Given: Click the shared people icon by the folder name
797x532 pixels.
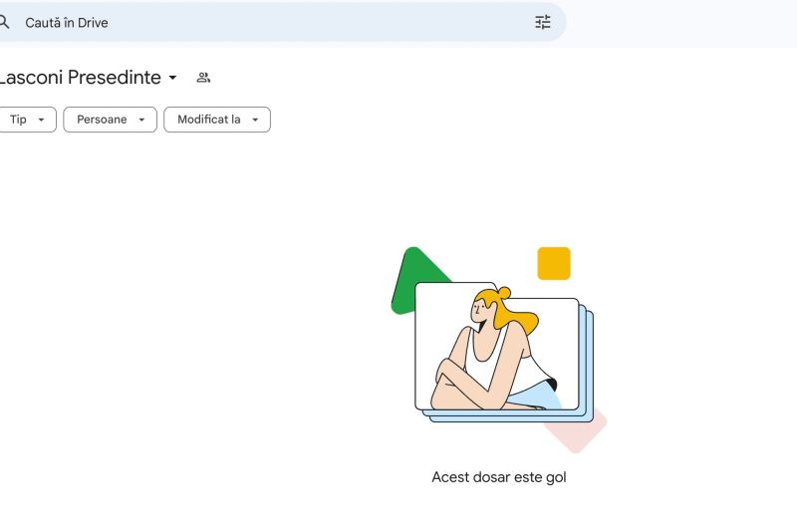Looking at the screenshot, I should [203, 78].
